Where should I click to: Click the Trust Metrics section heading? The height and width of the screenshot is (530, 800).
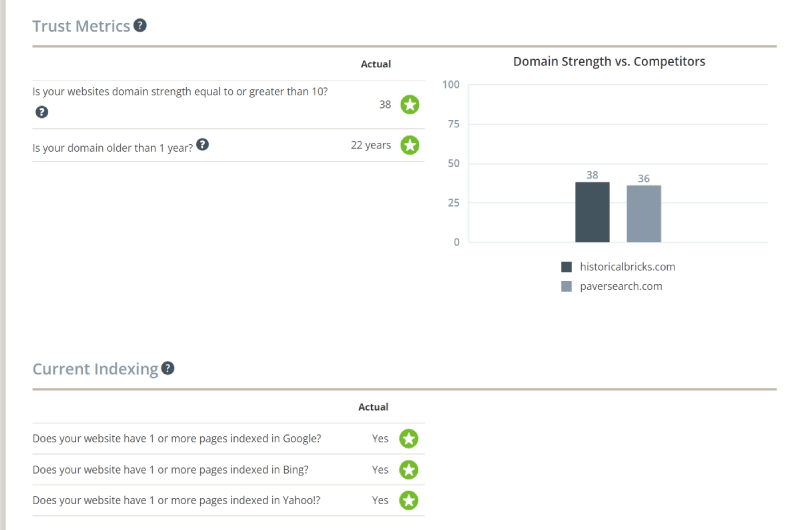[81, 26]
